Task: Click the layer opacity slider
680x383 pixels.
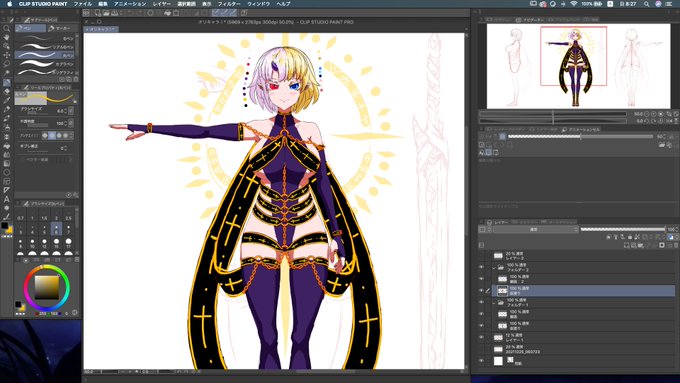Action: 622,229
